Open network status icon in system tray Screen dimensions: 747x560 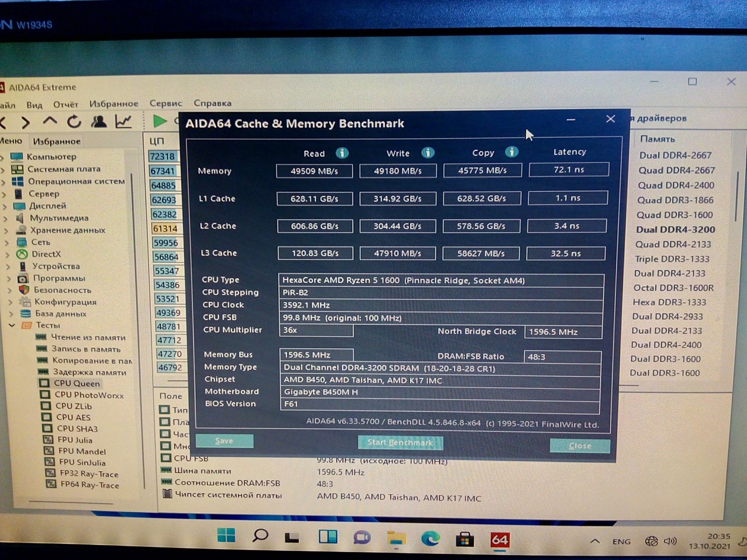point(651,541)
